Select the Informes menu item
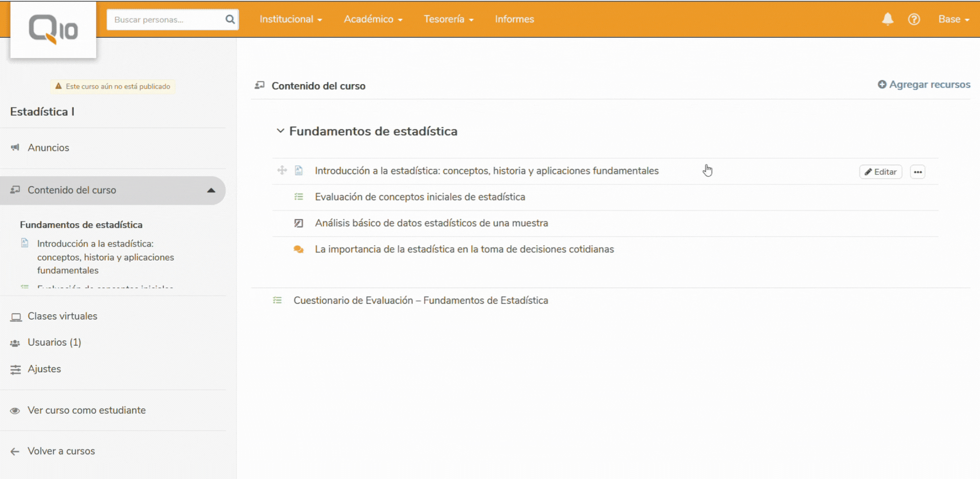Image resolution: width=980 pixels, height=479 pixels. coord(514,19)
